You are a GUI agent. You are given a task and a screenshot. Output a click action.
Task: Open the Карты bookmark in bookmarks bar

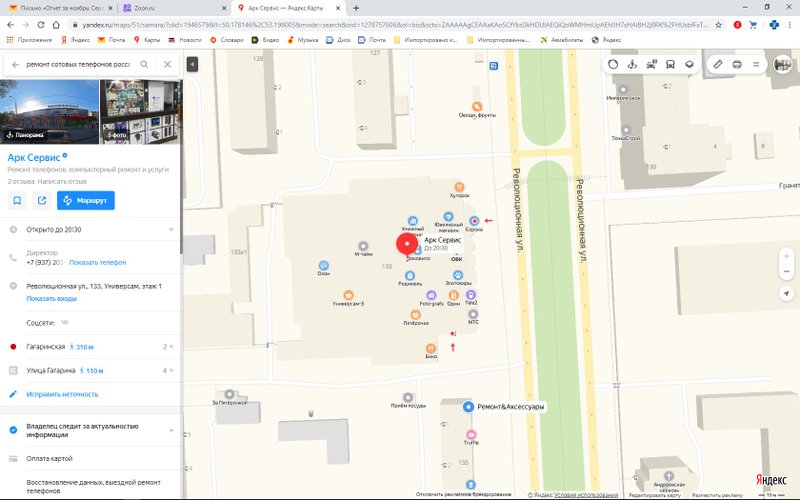(x=147, y=39)
